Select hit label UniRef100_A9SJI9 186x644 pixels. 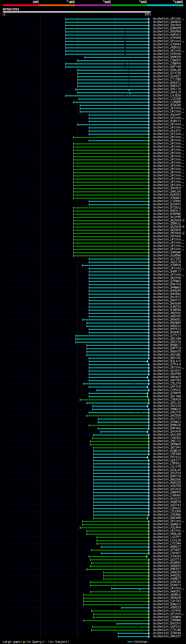coord(167,89)
